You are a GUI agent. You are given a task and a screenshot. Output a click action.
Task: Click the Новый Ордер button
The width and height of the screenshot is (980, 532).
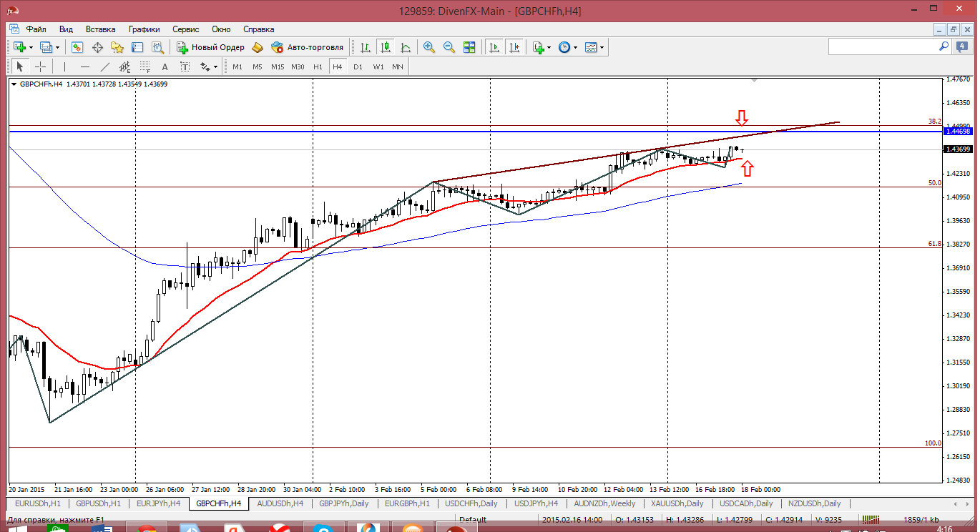(x=210, y=47)
